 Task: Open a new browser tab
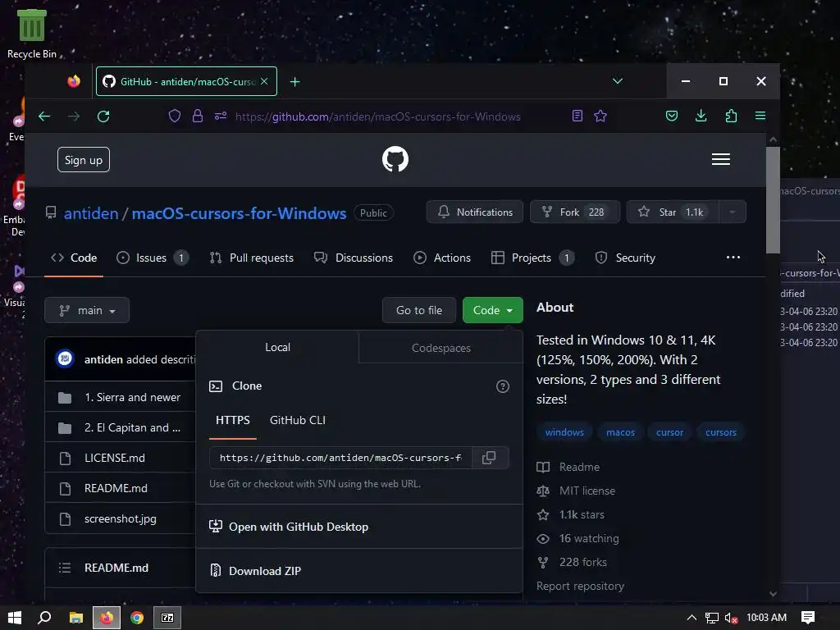294,81
